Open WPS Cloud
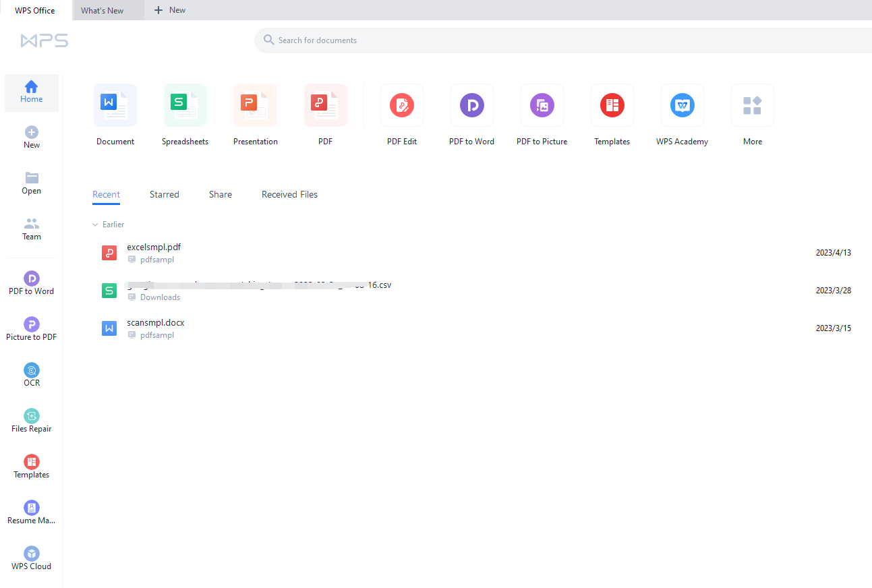Image resolution: width=872 pixels, height=588 pixels. click(32, 558)
